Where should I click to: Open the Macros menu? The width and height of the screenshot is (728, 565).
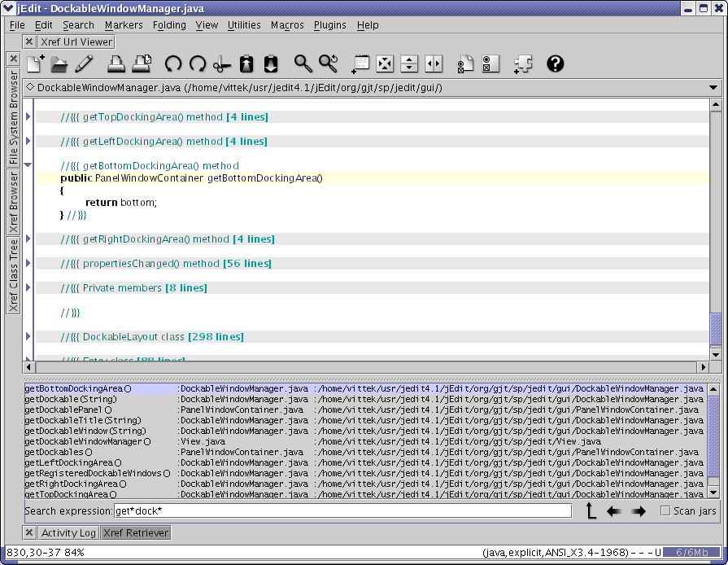(x=287, y=25)
